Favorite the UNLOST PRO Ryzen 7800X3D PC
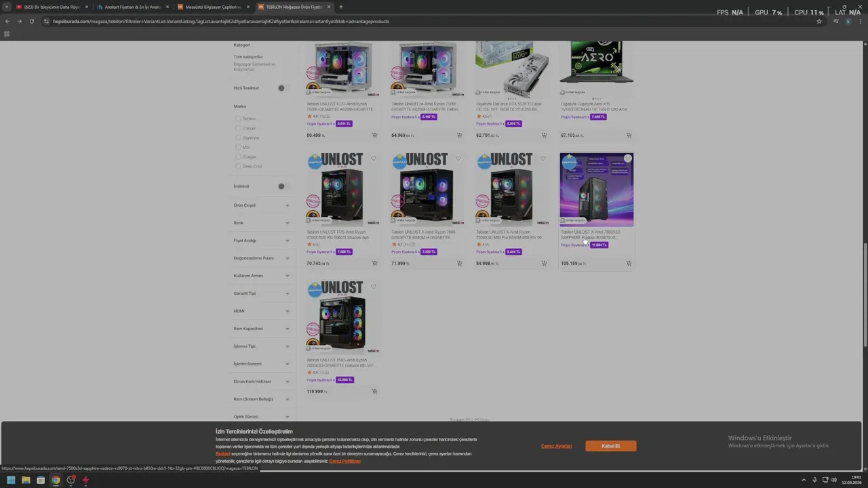Screen dimensions: 868x488 pos(374,287)
